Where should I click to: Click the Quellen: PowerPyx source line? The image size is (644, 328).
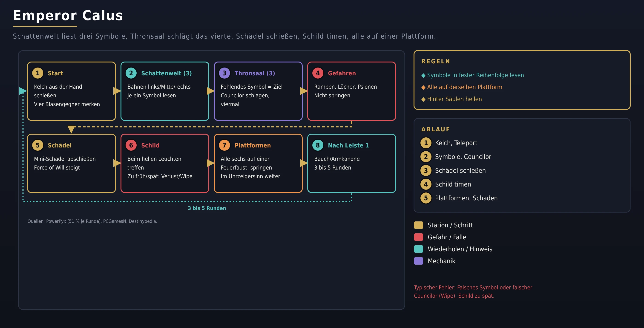point(92,221)
